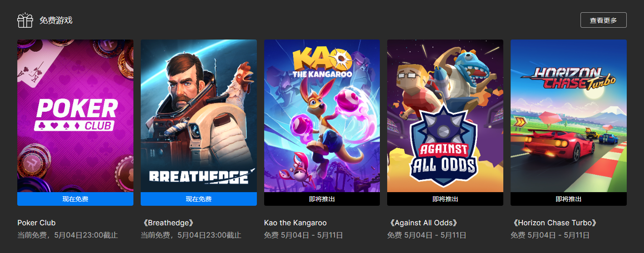The width and height of the screenshot is (644, 253).
Task: Click the 免费游戏 section heading
Action: click(x=56, y=20)
